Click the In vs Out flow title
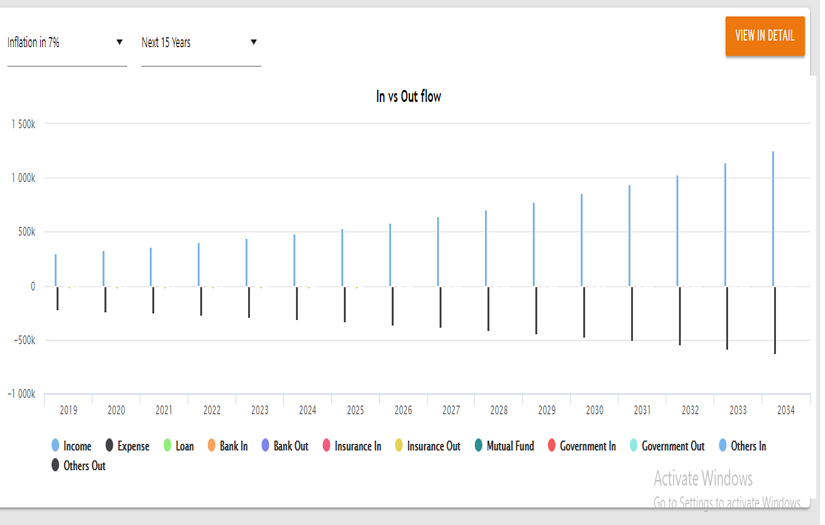825x525 pixels. (x=408, y=97)
